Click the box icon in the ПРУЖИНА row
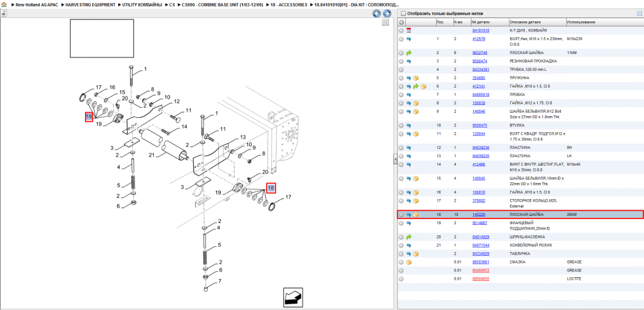The image size is (644, 310). (415, 78)
